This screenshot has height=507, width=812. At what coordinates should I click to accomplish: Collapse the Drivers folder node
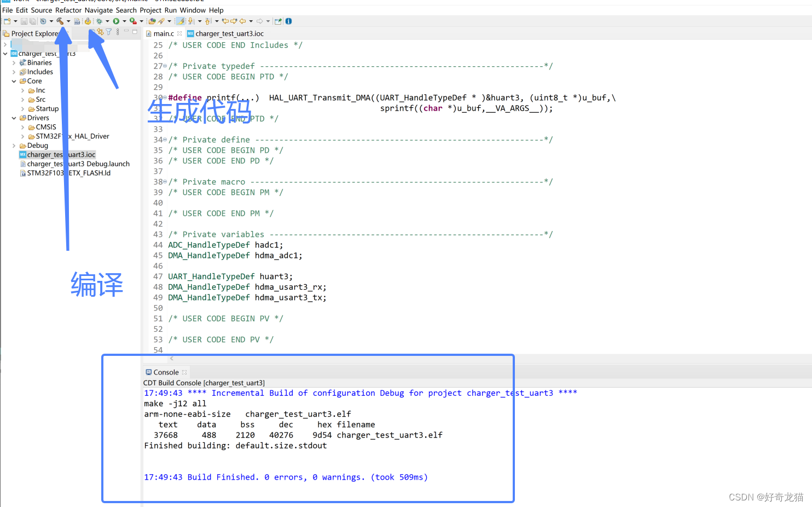click(x=14, y=118)
